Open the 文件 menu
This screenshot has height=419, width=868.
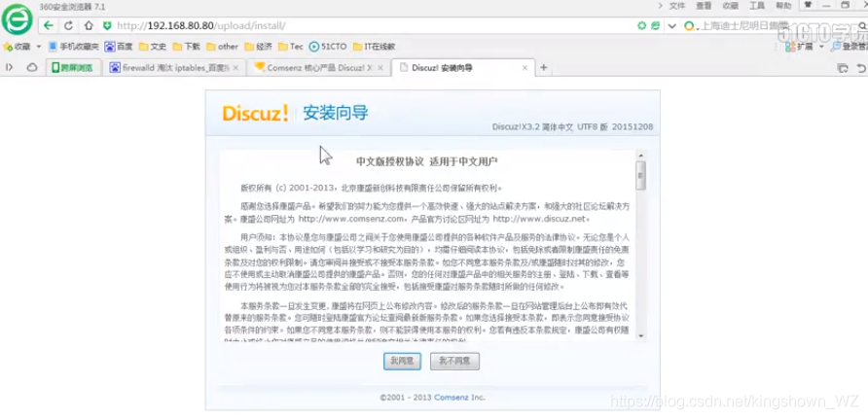tap(677, 6)
